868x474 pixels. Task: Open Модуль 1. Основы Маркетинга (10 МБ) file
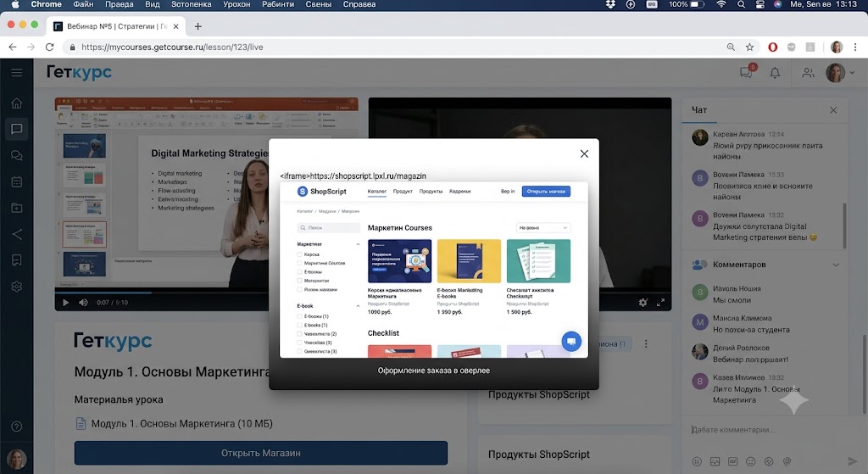(x=174, y=424)
